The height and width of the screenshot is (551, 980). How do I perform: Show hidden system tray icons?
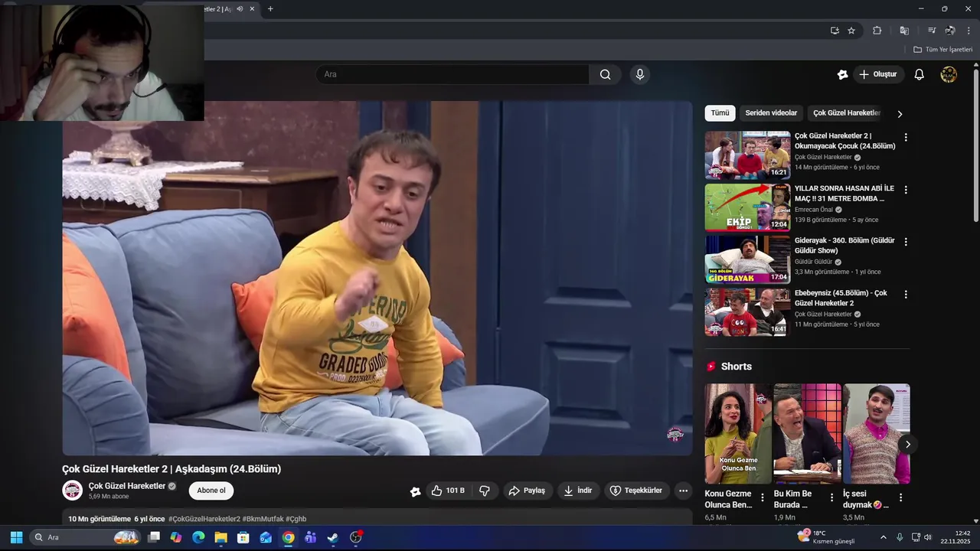(x=883, y=537)
